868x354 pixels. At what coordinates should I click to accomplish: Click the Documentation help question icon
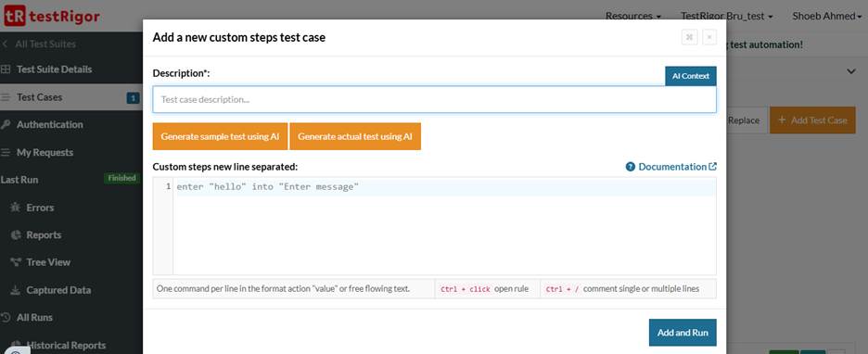pyautogui.click(x=630, y=167)
